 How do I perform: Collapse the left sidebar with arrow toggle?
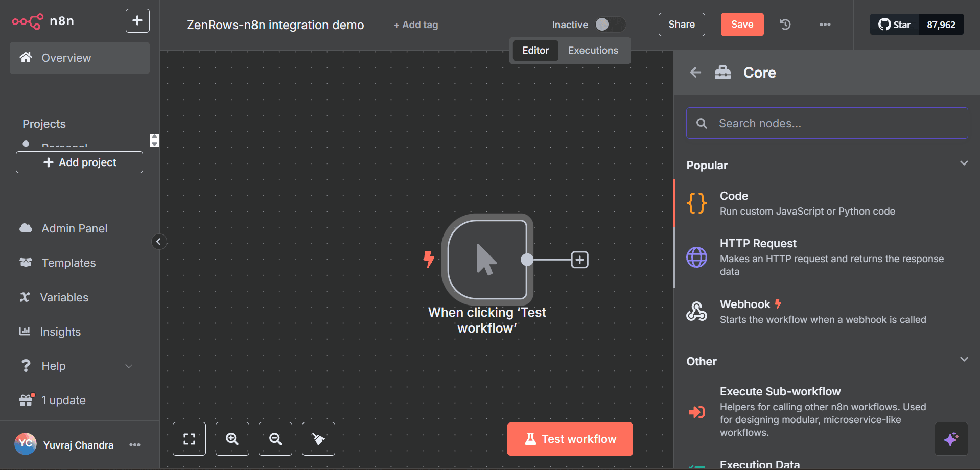(x=158, y=242)
